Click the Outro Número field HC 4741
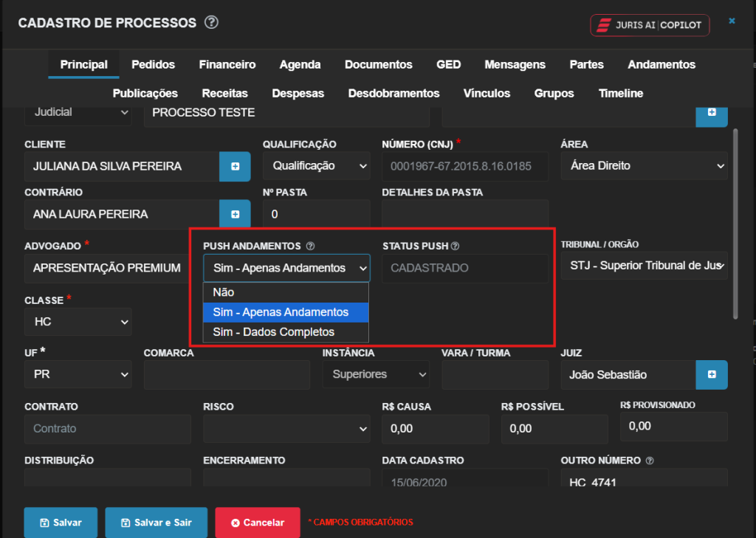This screenshot has width=756, height=538. 644,477
